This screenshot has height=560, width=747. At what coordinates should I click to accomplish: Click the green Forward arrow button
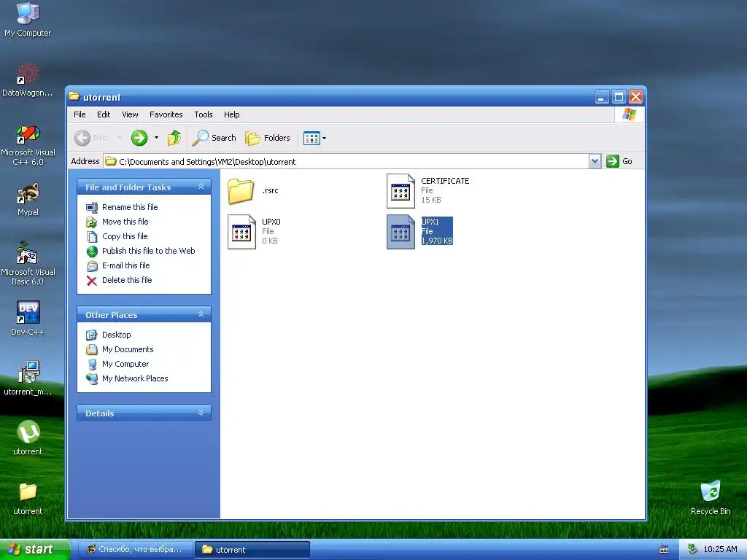pyautogui.click(x=139, y=138)
